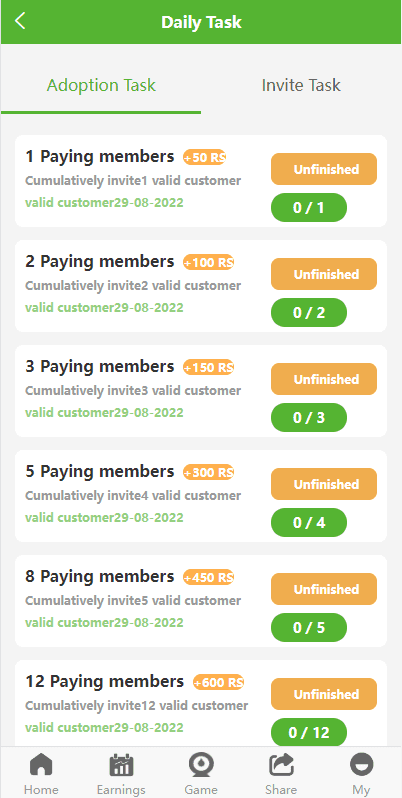The height and width of the screenshot is (798, 402).
Task: Tap the +50 RS reward badge
Action: pos(205,158)
